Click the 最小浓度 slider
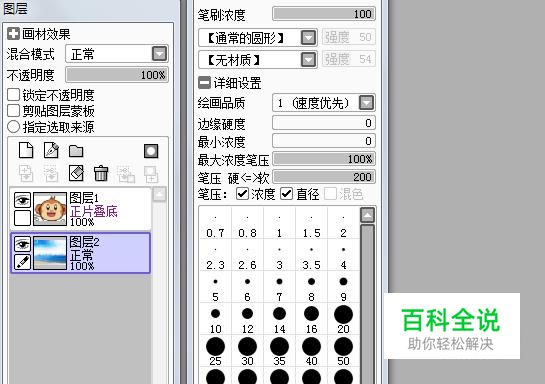Viewport: 545px width, 384px height. click(x=324, y=141)
